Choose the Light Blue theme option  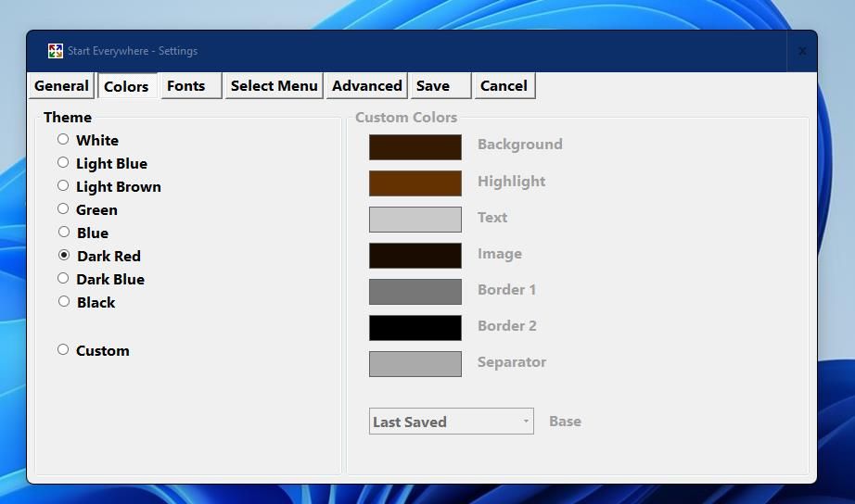(x=63, y=162)
